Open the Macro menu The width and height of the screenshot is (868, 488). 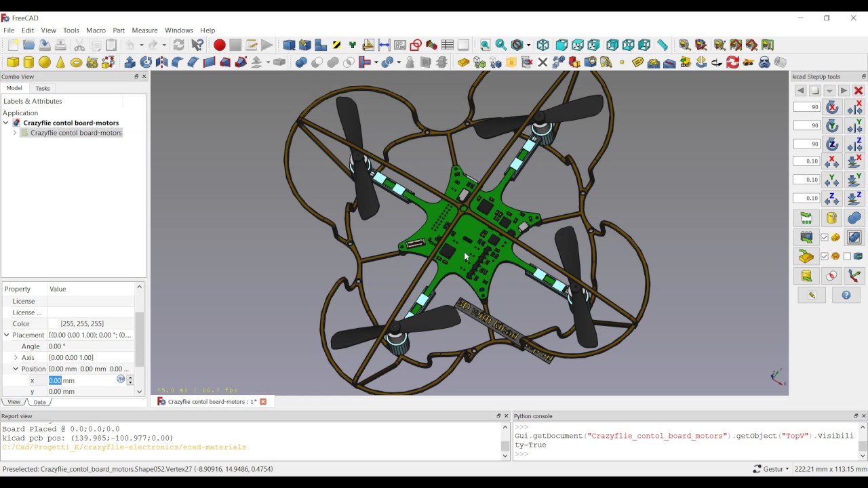click(x=96, y=30)
